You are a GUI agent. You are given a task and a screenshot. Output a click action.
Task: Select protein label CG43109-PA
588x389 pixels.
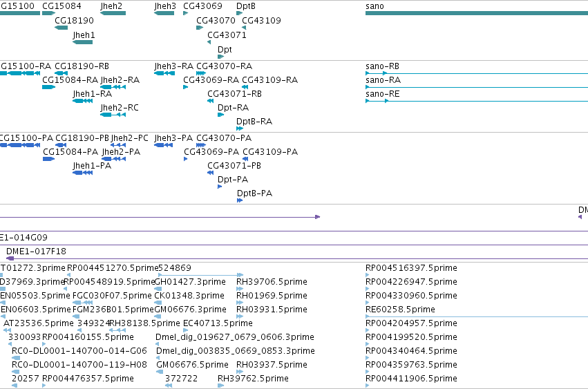pyautogui.click(x=270, y=152)
